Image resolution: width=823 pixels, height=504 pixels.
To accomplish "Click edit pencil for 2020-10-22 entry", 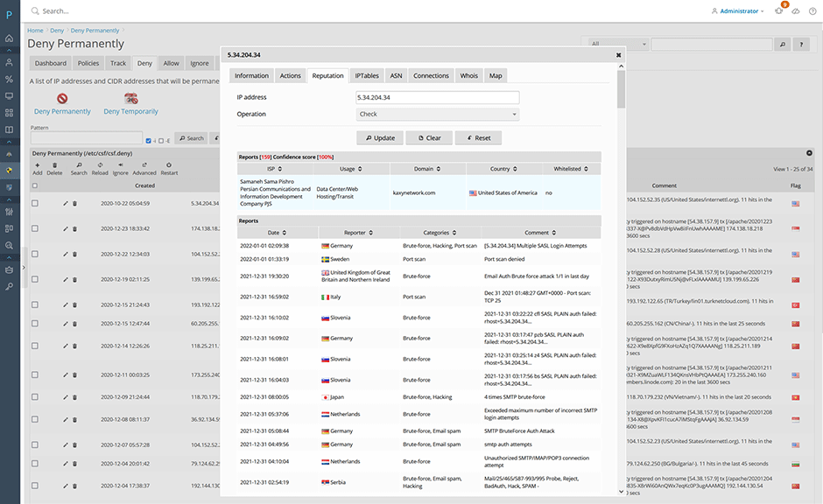I will coord(65,203).
